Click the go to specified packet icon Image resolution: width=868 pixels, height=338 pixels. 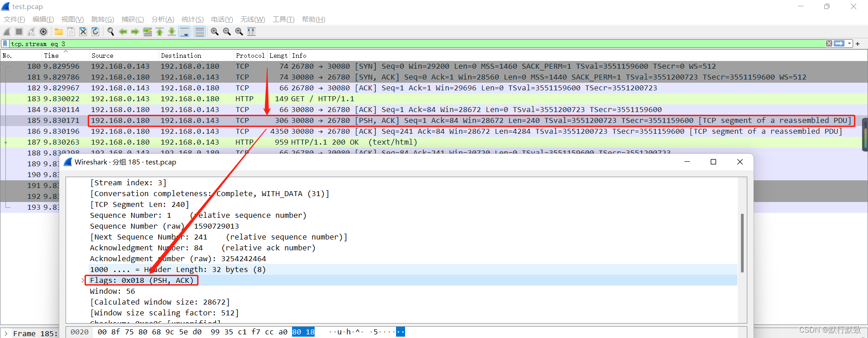[x=147, y=32]
